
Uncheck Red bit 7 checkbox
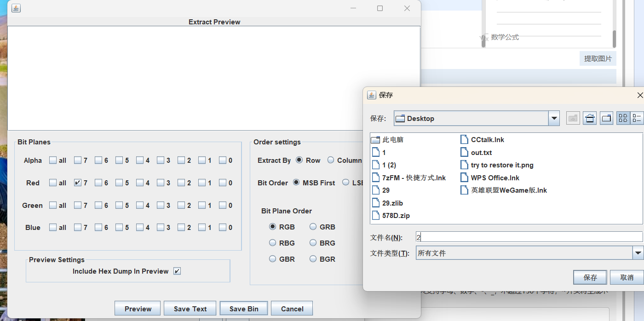[x=78, y=183]
